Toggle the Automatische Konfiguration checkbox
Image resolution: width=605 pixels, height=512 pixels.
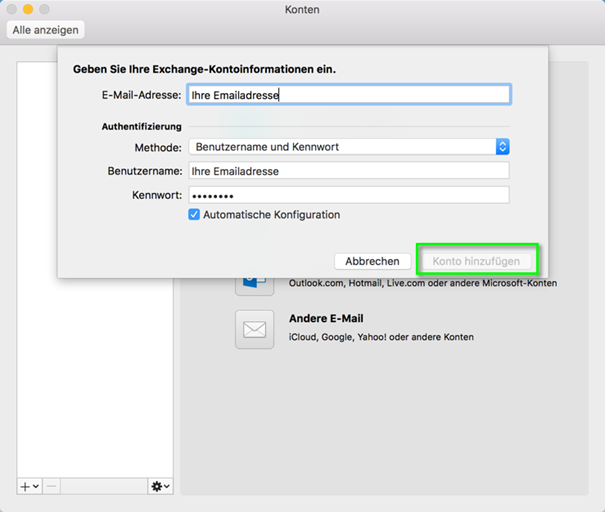(x=194, y=215)
